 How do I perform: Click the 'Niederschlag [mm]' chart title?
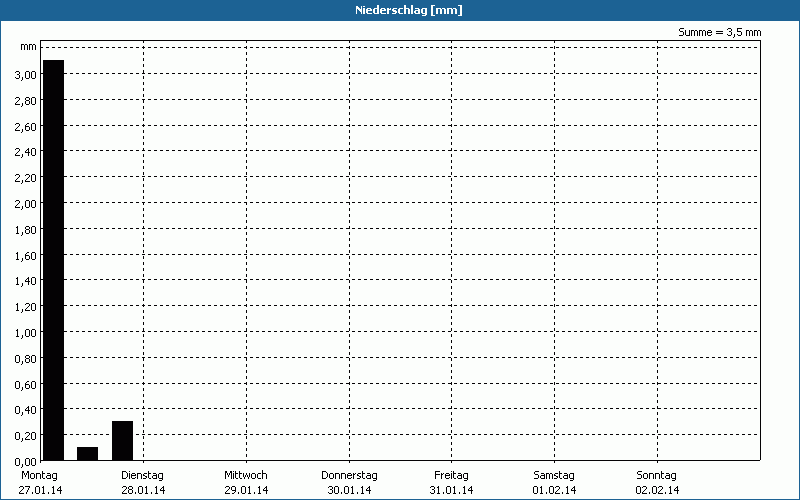(x=409, y=10)
